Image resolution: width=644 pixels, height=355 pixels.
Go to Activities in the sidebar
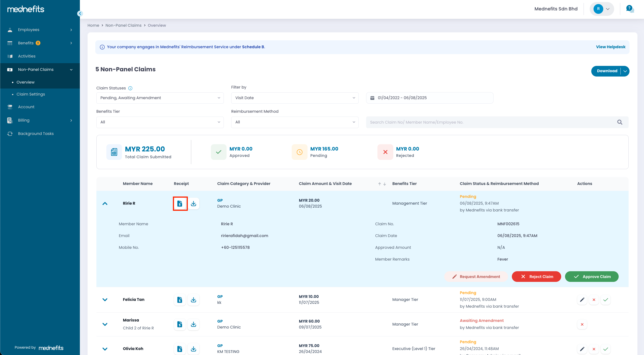pos(40,56)
